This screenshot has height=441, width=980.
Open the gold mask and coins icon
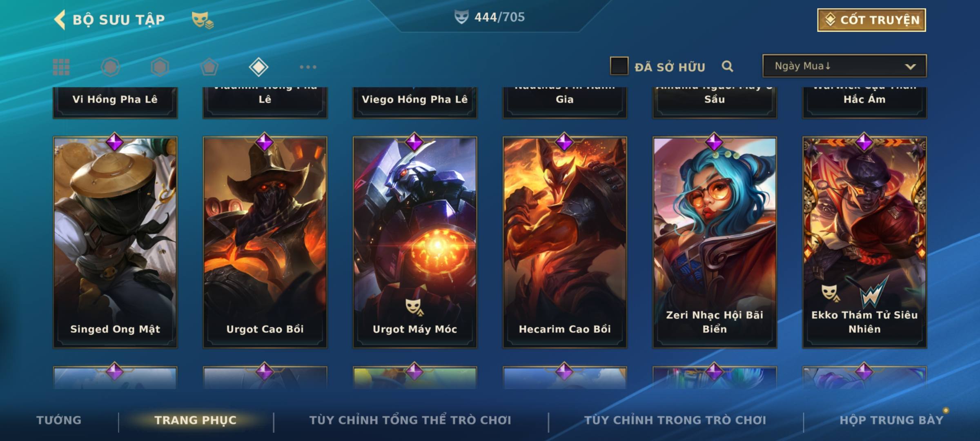[203, 20]
